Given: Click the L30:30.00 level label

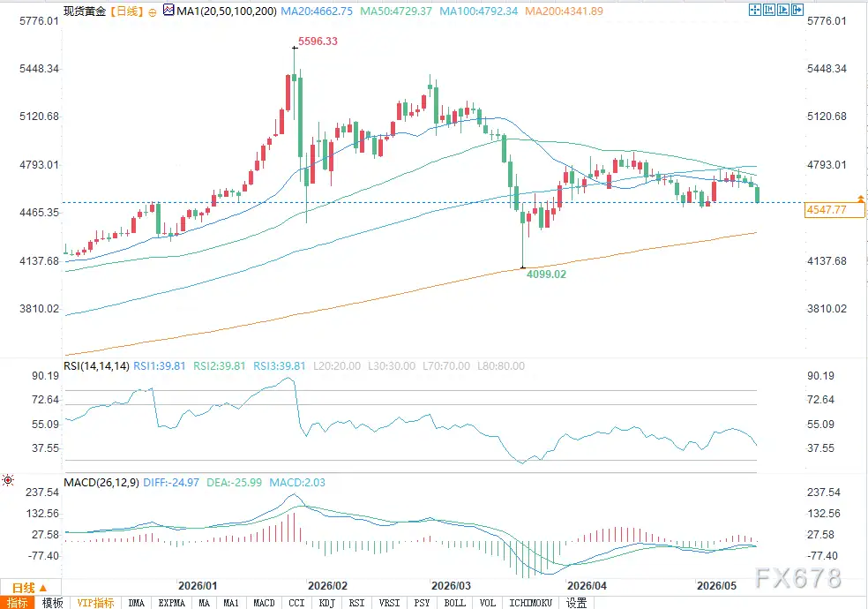Looking at the screenshot, I should [x=392, y=366].
